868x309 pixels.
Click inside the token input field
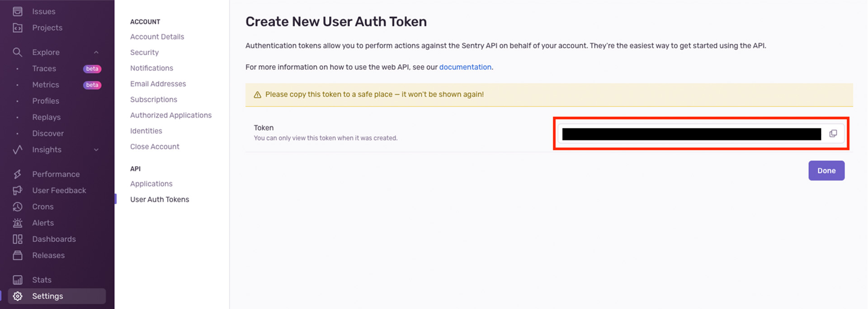[691, 134]
